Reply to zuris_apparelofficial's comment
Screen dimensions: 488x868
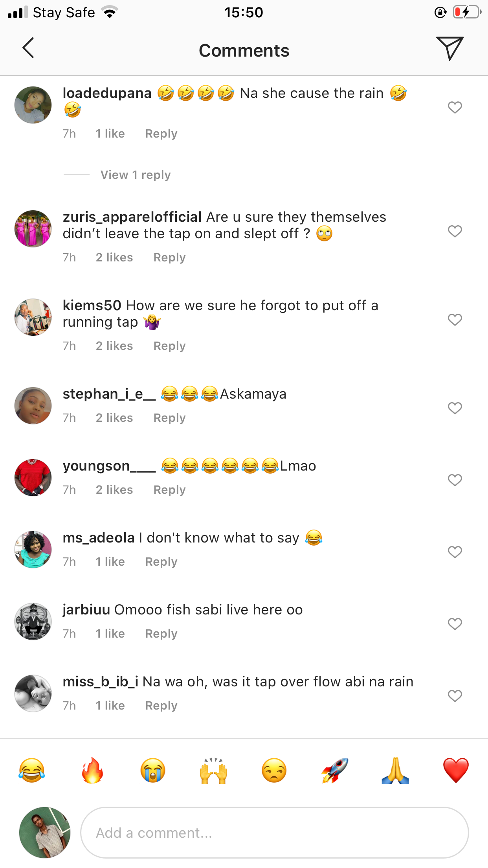[x=169, y=257]
